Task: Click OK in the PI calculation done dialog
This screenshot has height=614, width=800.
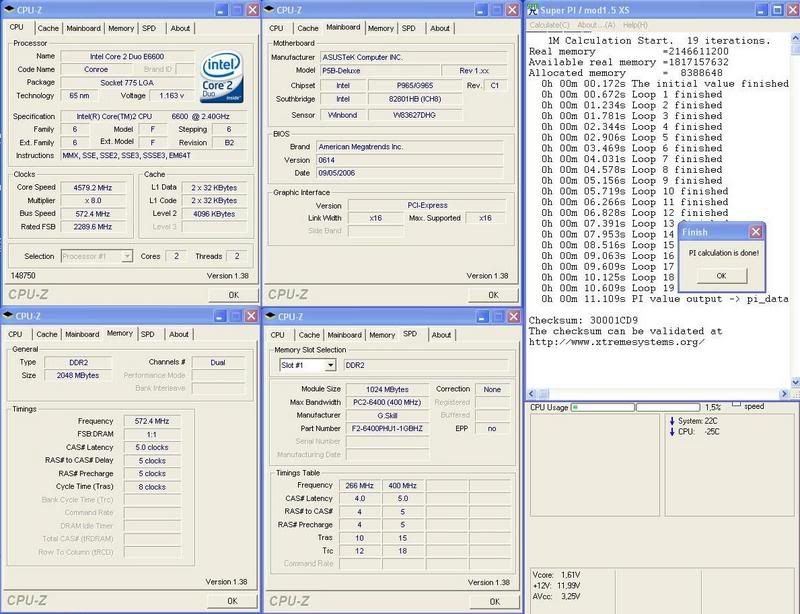Action: (x=721, y=276)
